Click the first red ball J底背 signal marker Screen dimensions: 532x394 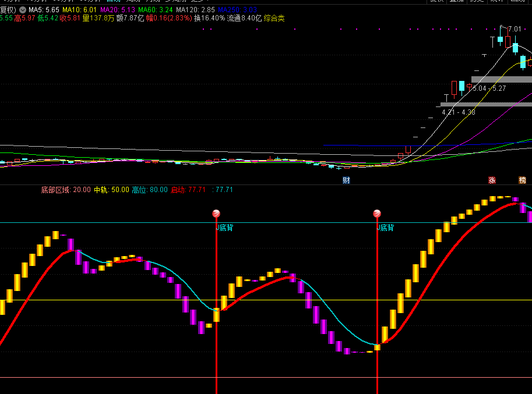point(216,214)
